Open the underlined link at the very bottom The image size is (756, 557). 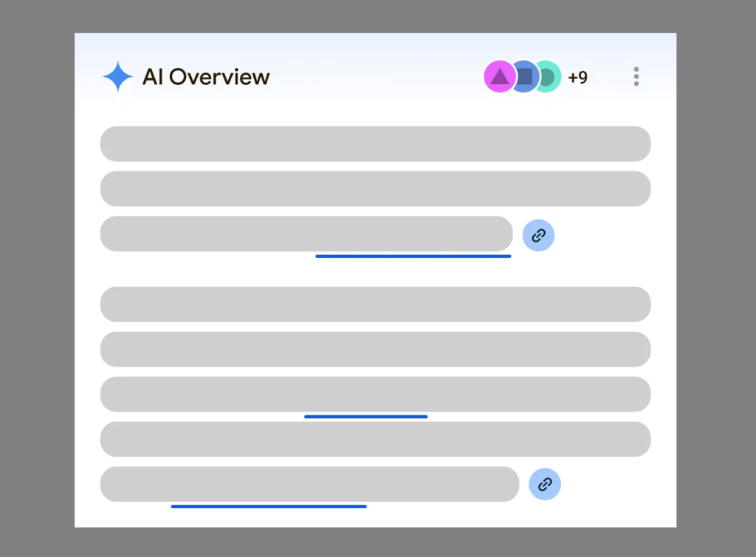(269, 506)
